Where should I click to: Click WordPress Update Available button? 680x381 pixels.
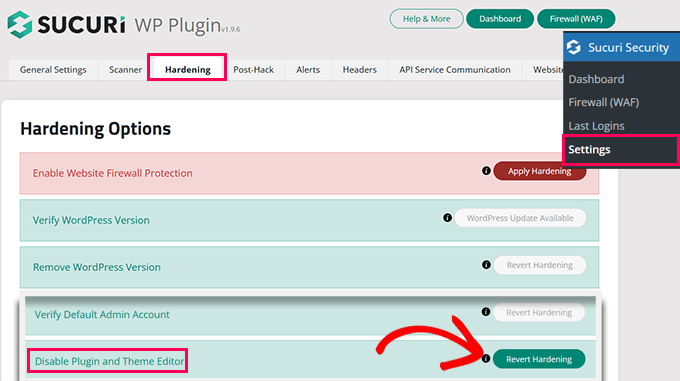(x=520, y=218)
